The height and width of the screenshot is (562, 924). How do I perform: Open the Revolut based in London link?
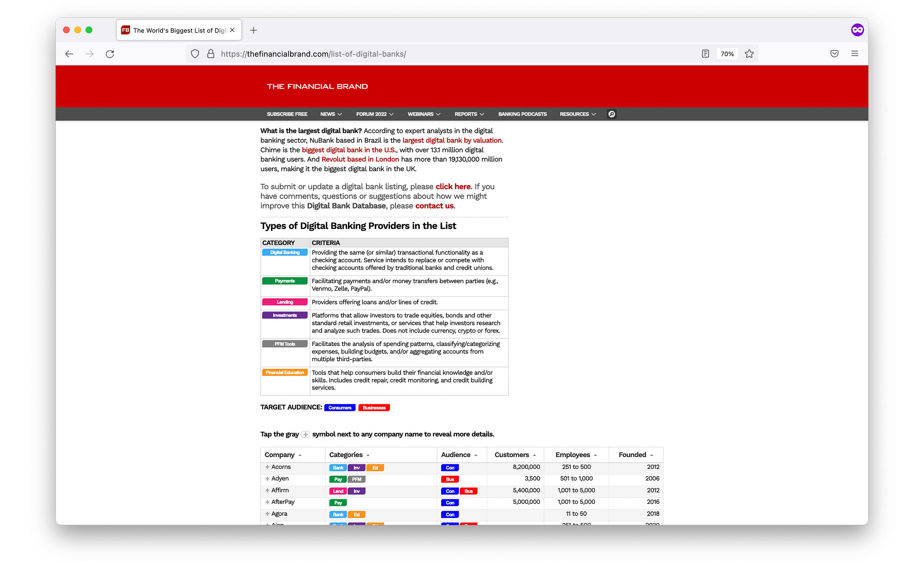[360, 159]
